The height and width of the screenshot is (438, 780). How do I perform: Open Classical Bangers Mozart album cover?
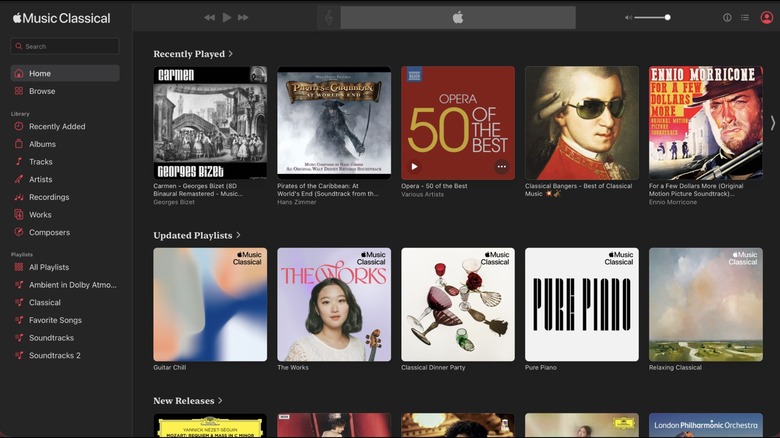click(x=582, y=123)
